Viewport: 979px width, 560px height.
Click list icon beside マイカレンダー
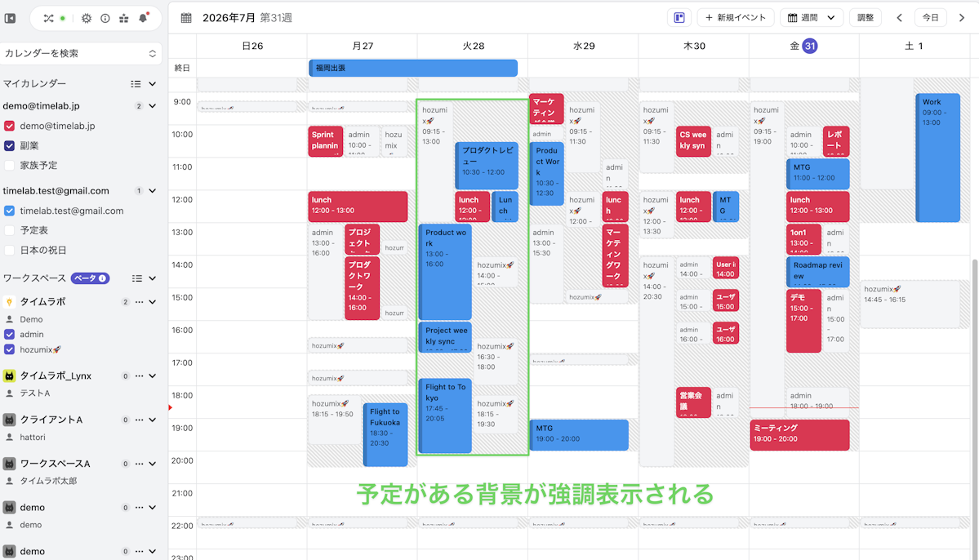click(x=136, y=83)
